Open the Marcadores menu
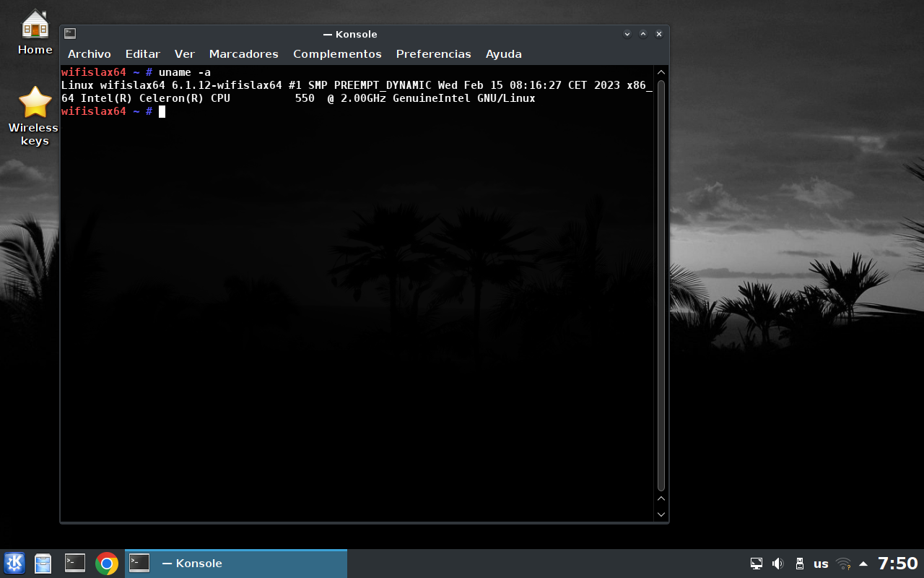Screen dimensions: 924x578 [x=244, y=54]
